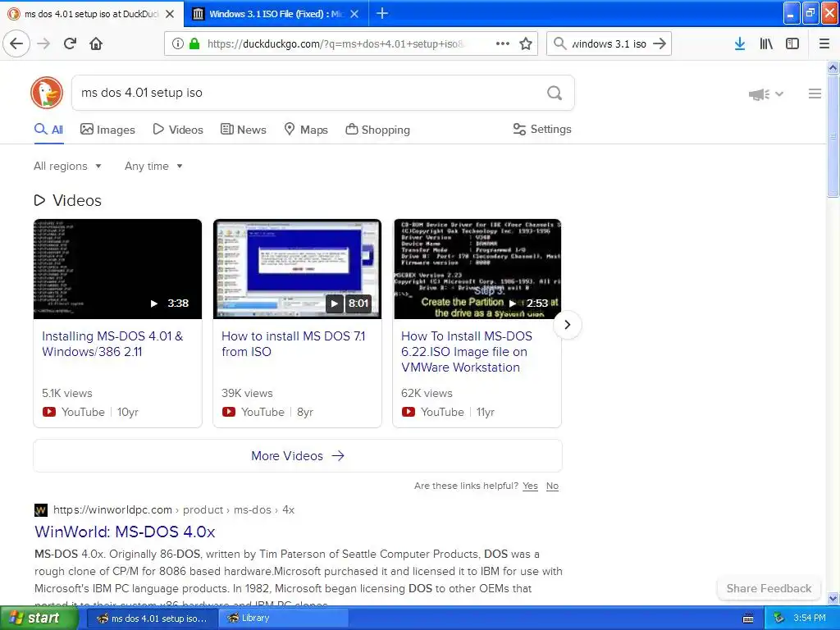Viewport: 840px width, 630px height.
Task: Click the Firefox 'windows 3.1 iso' search box
Action: tap(609, 44)
